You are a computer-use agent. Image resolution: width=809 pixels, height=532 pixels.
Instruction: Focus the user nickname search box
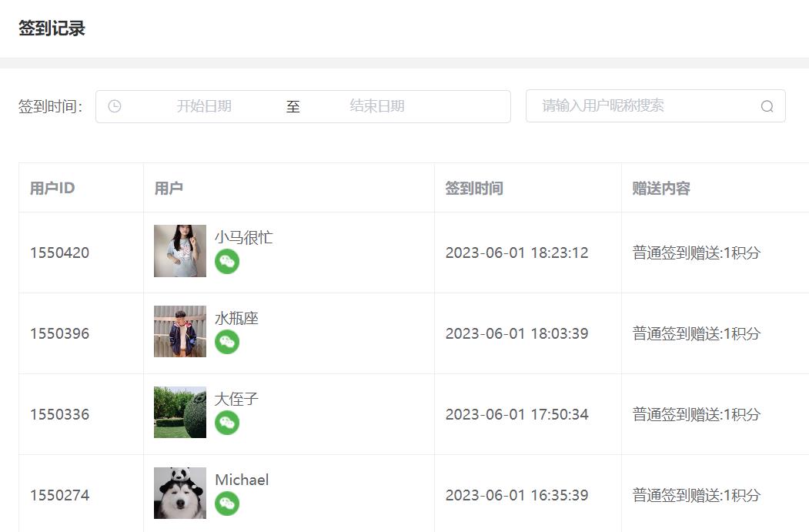pos(655,105)
